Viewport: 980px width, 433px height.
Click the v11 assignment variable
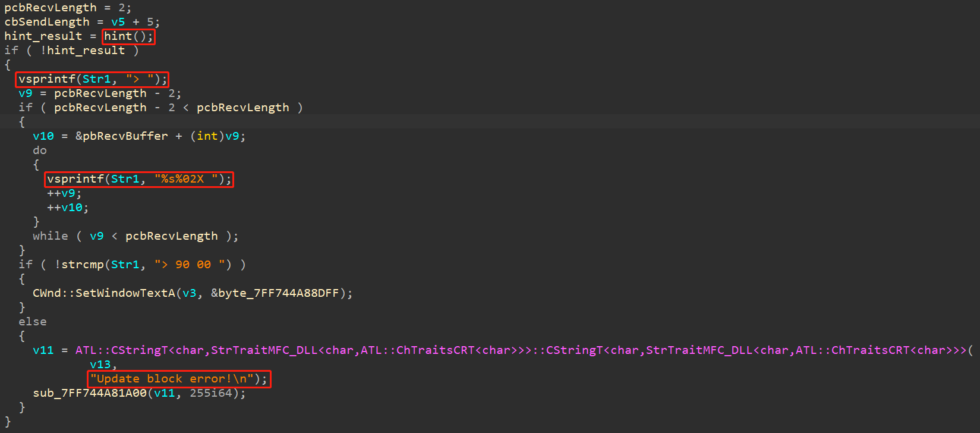click(x=43, y=350)
